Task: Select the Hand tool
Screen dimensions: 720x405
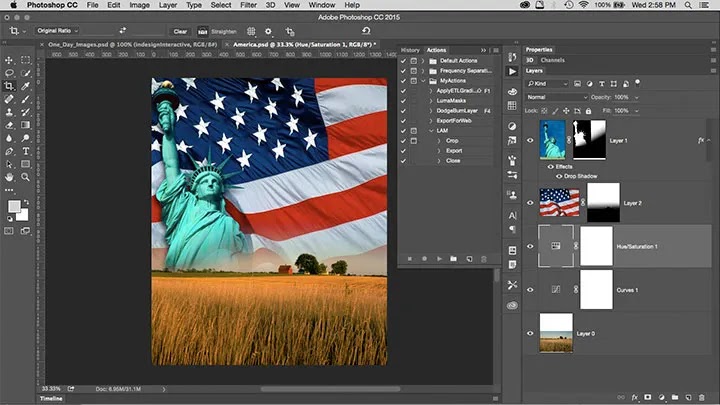Action: tap(9, 177)
